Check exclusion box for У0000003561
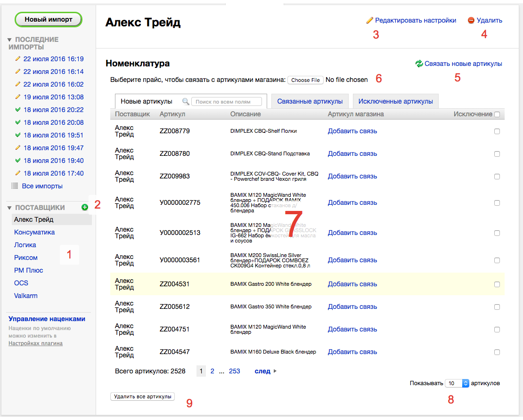The image size is (523, 420). (497, 260)
